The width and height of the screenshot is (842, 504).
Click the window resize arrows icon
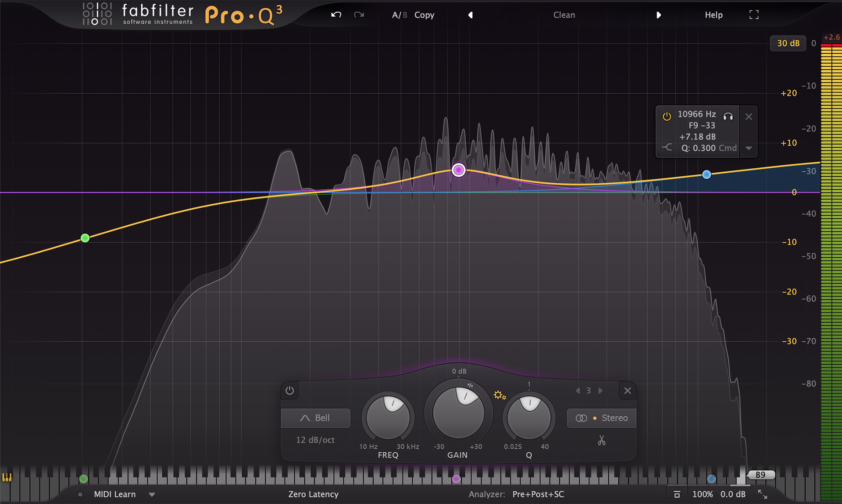click(763, 494)
